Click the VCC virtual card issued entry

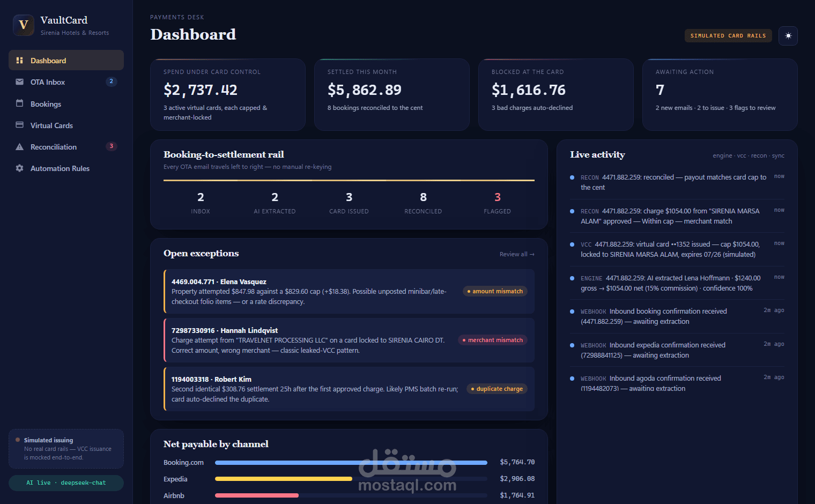677,249
